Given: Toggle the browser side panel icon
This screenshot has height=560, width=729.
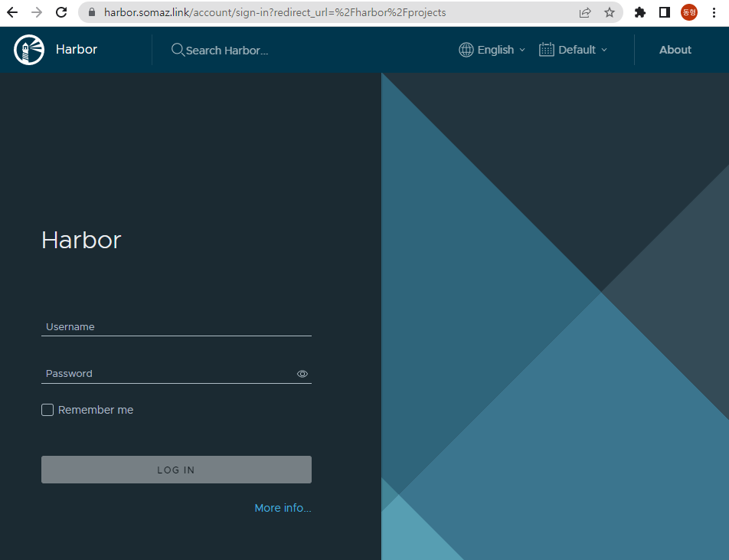Looking at the screenshot, I should pos(665,12).
